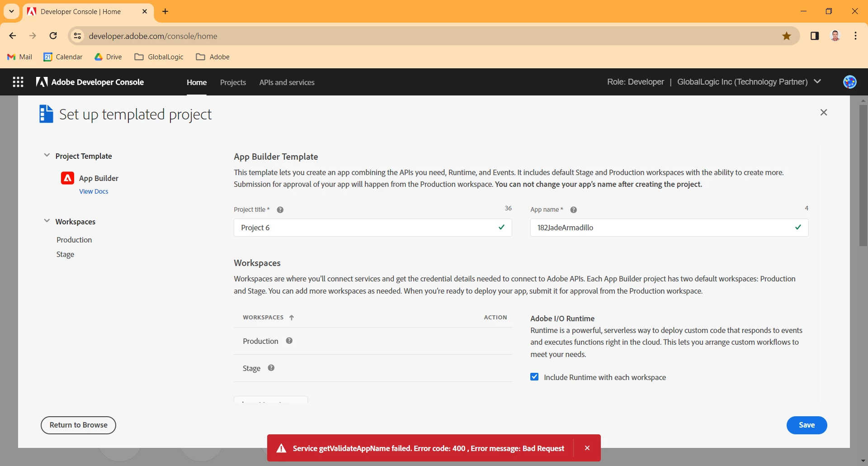
Task: Click the Save button
Action: pos(807,425)
